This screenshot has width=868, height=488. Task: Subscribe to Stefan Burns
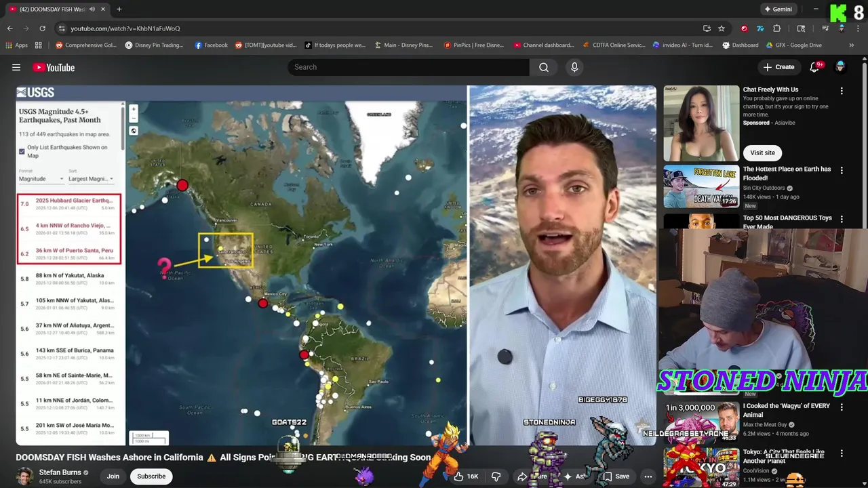pos(151,476)
